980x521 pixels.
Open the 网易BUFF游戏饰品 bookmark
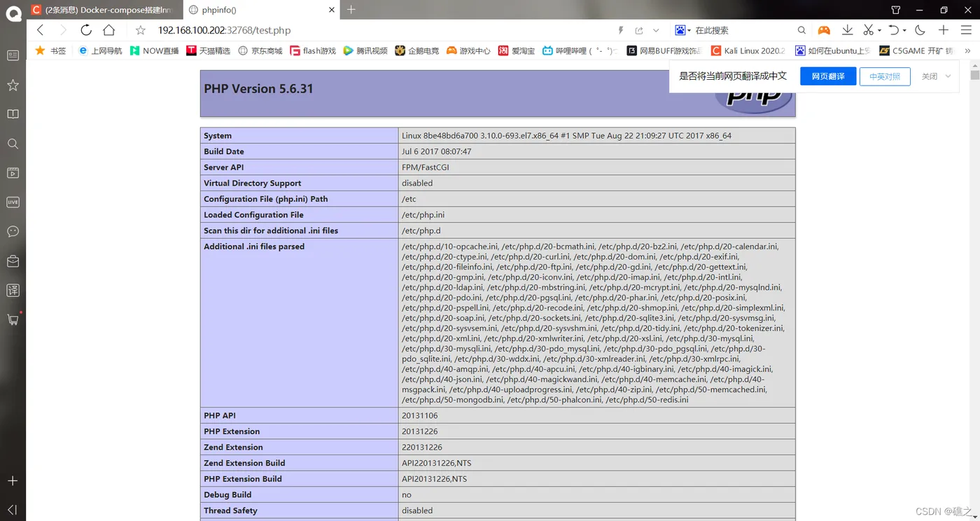click(665, 50)
